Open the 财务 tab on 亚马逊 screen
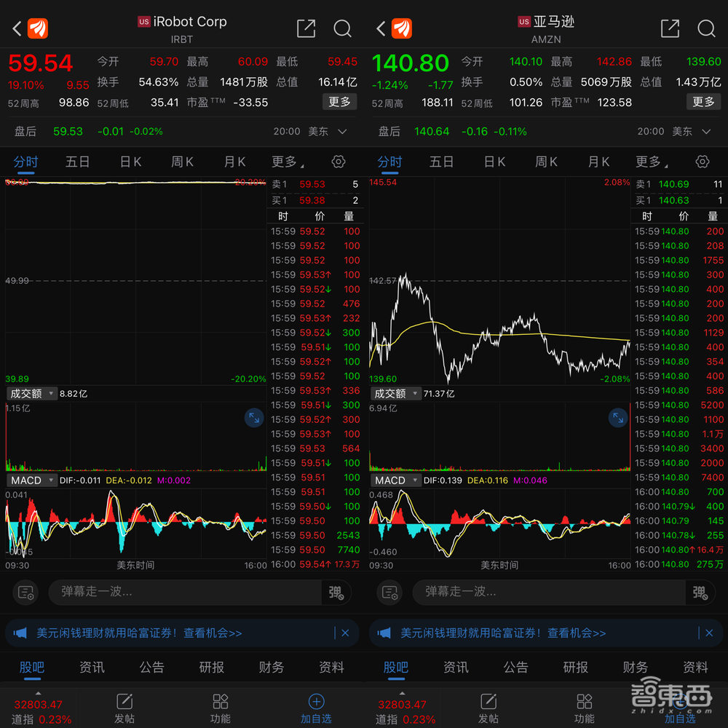 [635, 667]
